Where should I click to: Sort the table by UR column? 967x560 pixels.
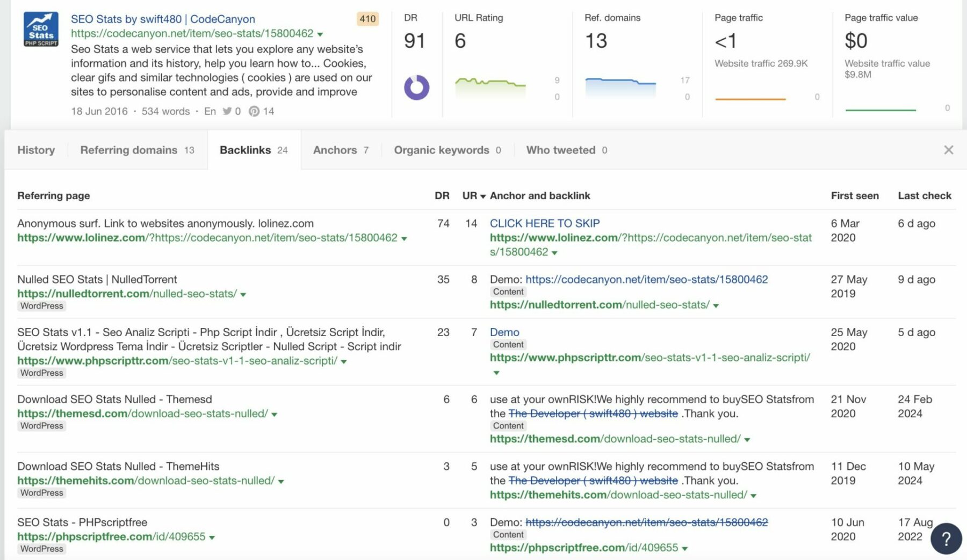[473, 196]
